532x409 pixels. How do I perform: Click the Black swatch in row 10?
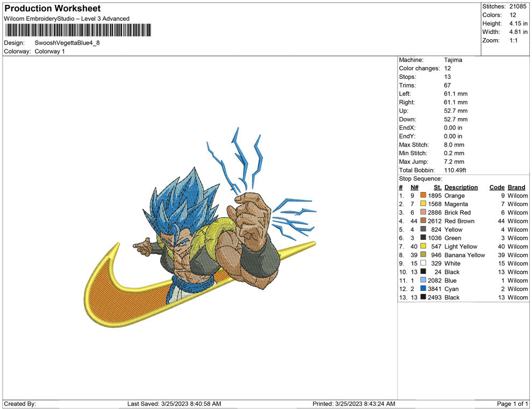click(423, 272)
